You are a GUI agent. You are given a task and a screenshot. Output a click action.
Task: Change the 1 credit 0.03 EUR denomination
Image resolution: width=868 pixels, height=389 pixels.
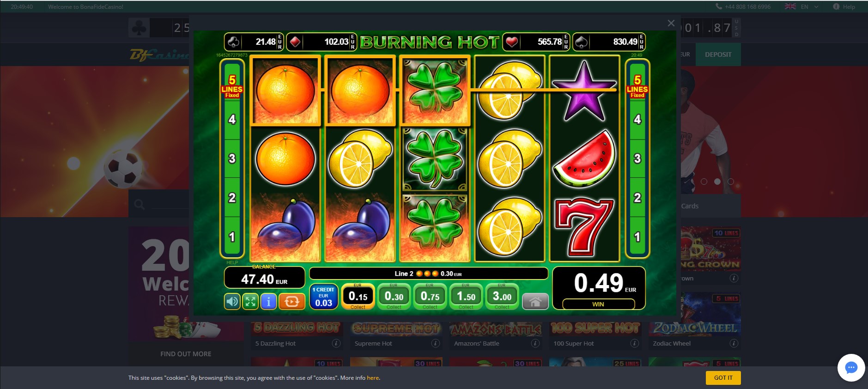pyautogui.click(x=323, y=296)
